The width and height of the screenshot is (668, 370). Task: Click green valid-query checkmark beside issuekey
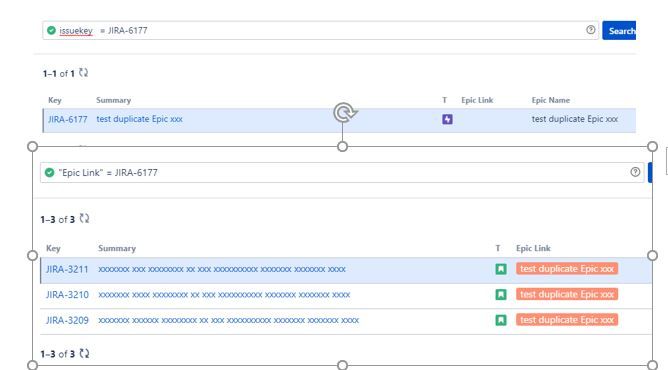[52, 30]
